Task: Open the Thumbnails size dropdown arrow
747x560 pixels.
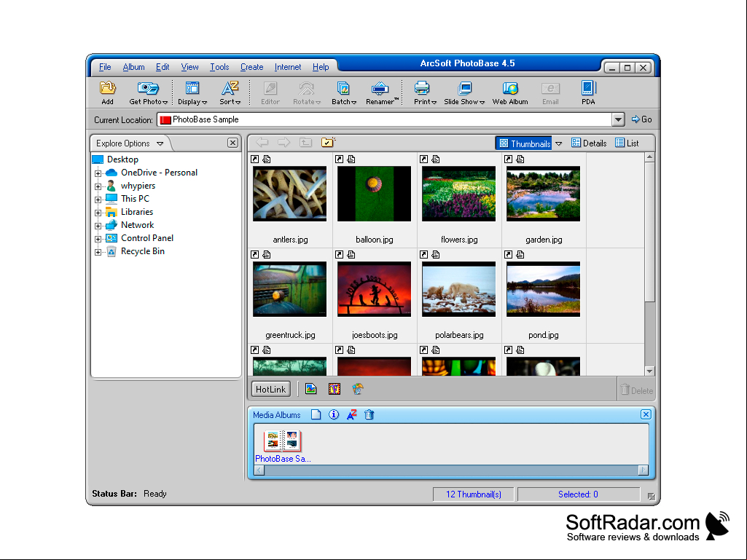Action: (558, 143)
